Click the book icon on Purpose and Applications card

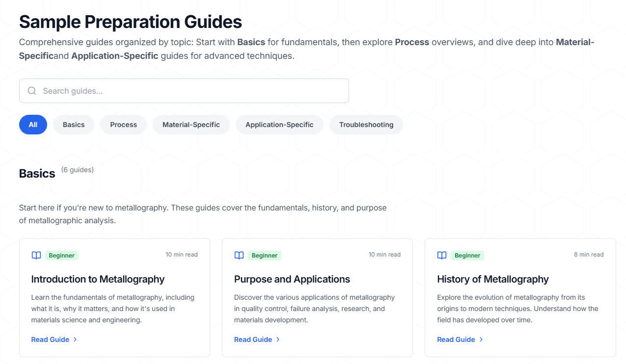[x=239, y=255]
